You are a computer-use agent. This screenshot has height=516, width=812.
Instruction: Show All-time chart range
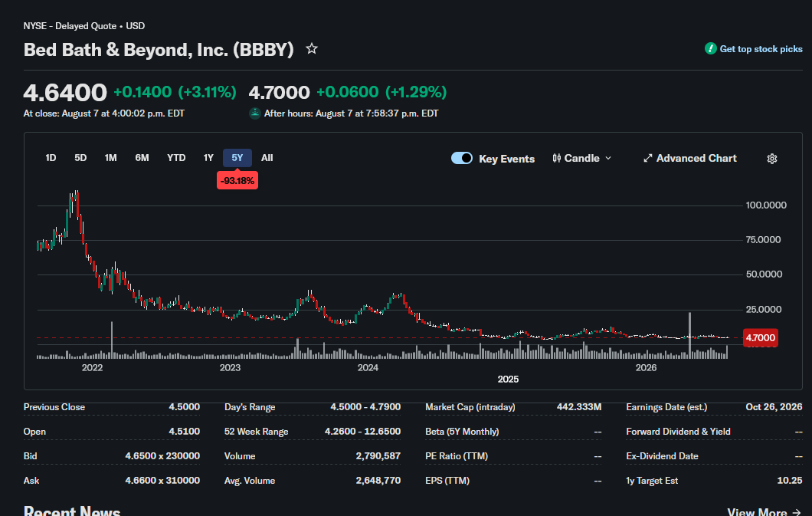click(267, 158)
